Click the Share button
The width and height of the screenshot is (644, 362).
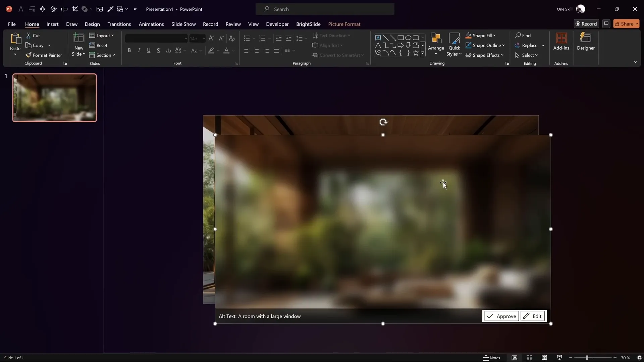[x=626, y=24]
